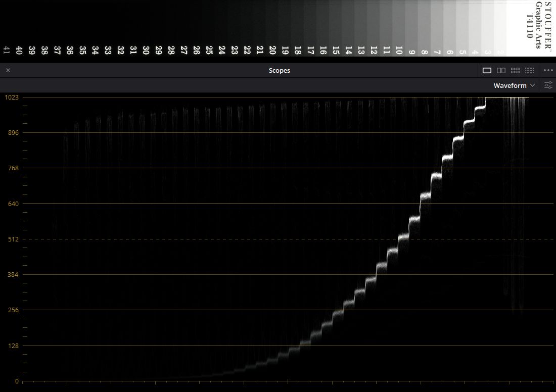Switch to four-up scope view layout
The image size is (556, 392).
point(515,71)
